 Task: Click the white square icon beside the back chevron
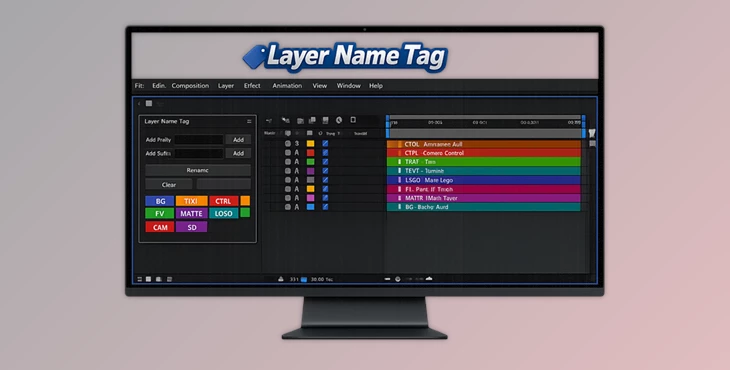point(149,103)
